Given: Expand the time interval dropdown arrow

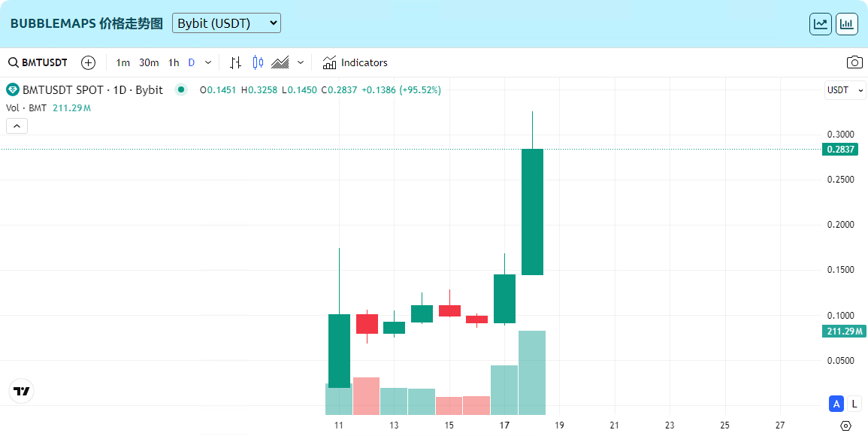Looking at the screenshot, I should (208, 62).
